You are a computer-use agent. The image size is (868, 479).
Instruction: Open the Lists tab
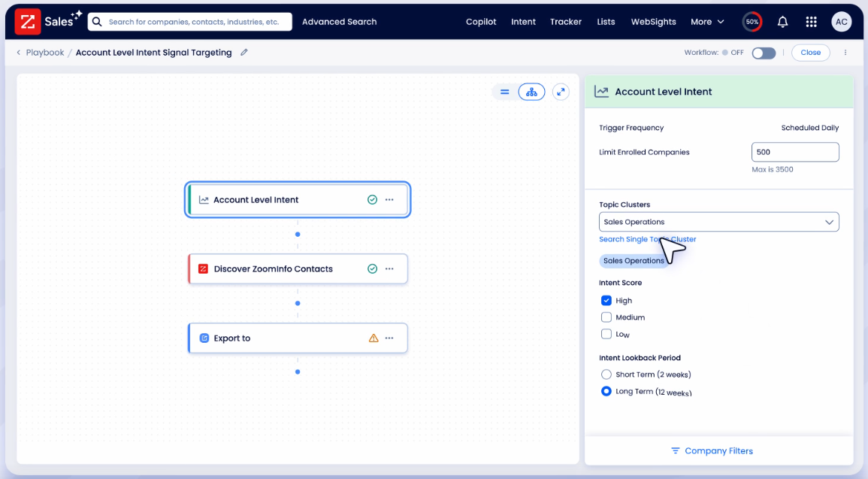click(606, 22)
